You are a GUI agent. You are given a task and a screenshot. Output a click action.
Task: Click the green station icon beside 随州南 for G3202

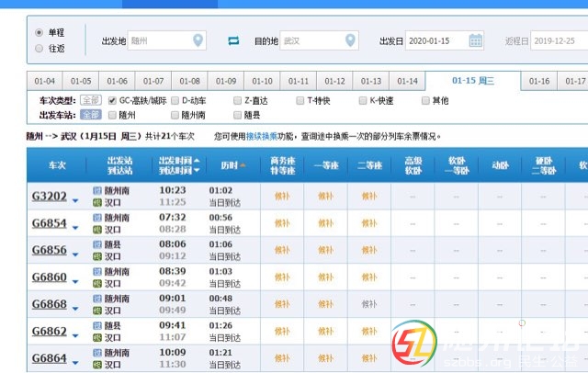[96, 190]
